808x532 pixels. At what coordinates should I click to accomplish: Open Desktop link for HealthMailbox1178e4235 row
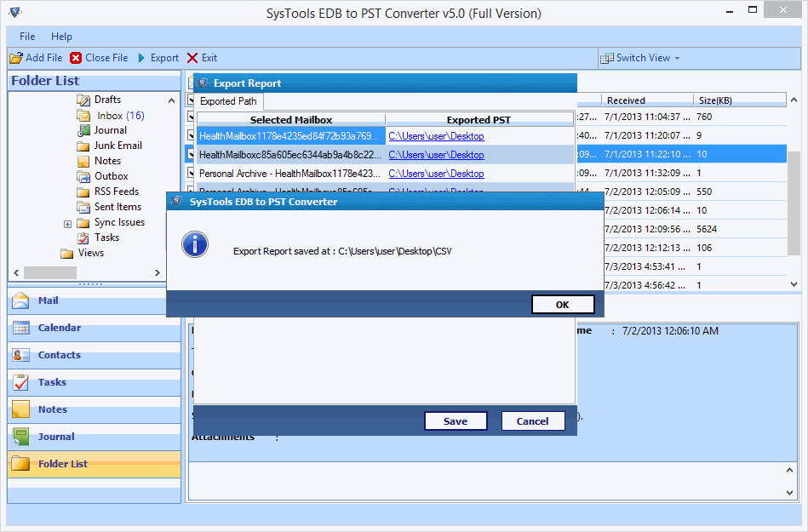tap(437, 136)
